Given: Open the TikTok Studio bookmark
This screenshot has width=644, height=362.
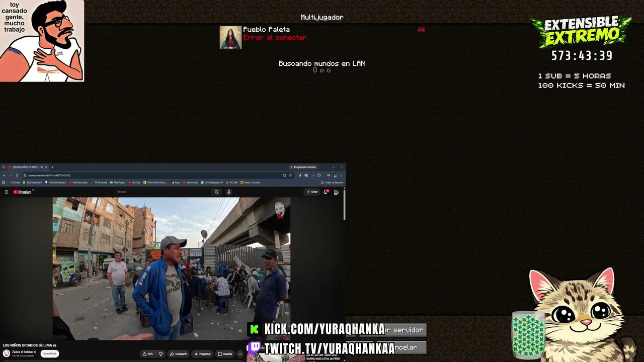Looking at the screenshot, I should (99, 183).
